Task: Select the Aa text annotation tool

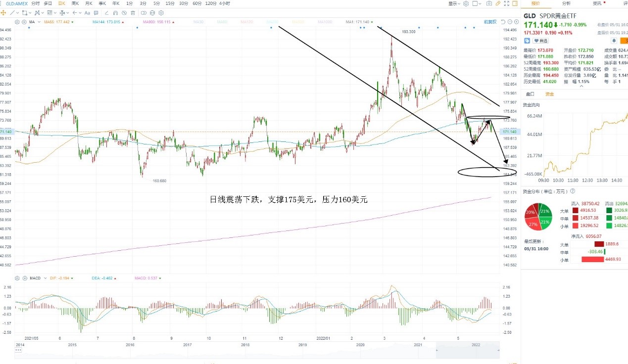Action: [87, 13]
